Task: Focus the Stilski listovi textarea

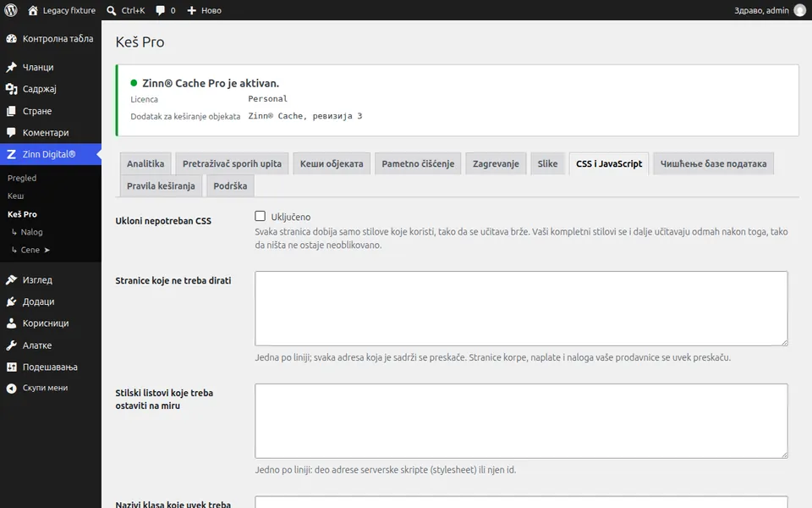Action: point(521,421)
